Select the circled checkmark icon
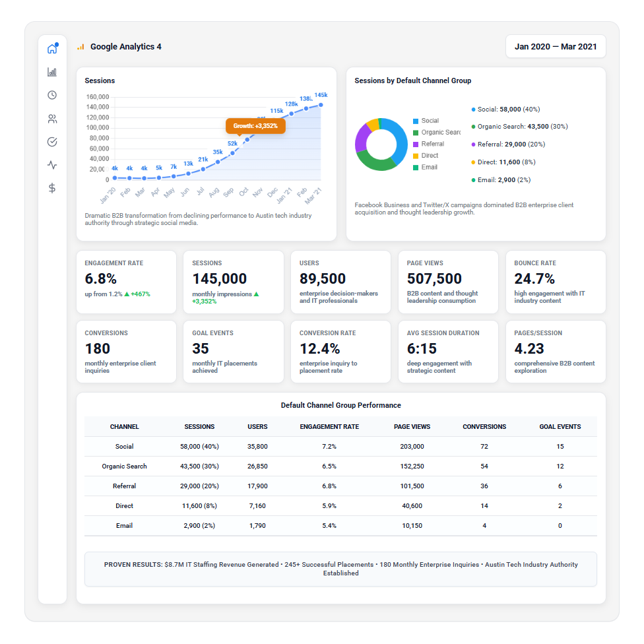 52,142
